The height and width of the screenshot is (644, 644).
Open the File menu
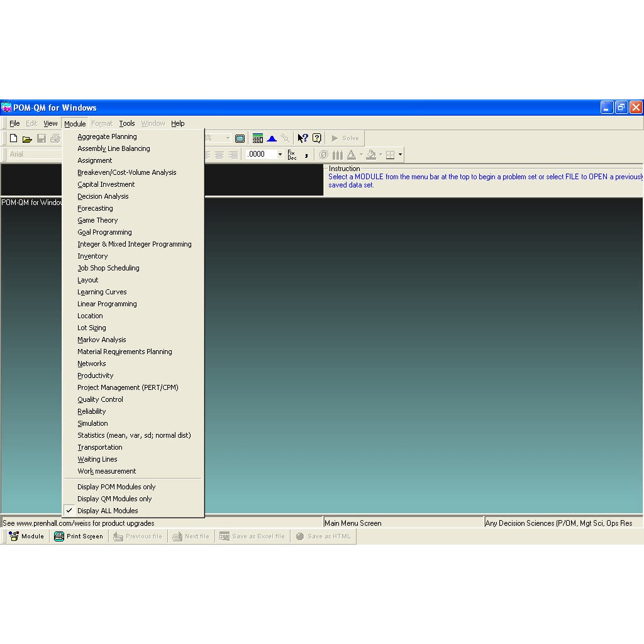pyautogui.click(x=14, y=124)
